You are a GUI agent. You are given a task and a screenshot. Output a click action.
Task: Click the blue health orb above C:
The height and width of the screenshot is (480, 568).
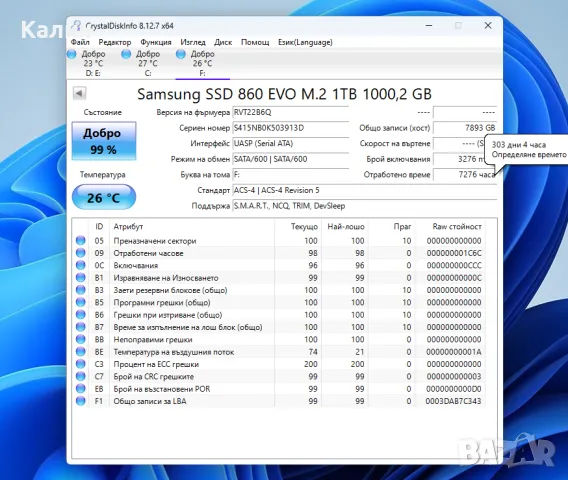[126, 54]
